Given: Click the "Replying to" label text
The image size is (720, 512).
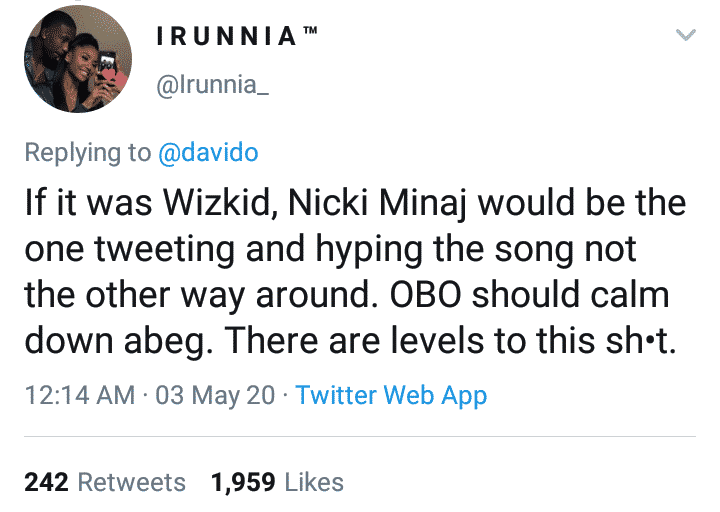Looking at the screenshot, I should pyautogui.click(x=87, y=152).
